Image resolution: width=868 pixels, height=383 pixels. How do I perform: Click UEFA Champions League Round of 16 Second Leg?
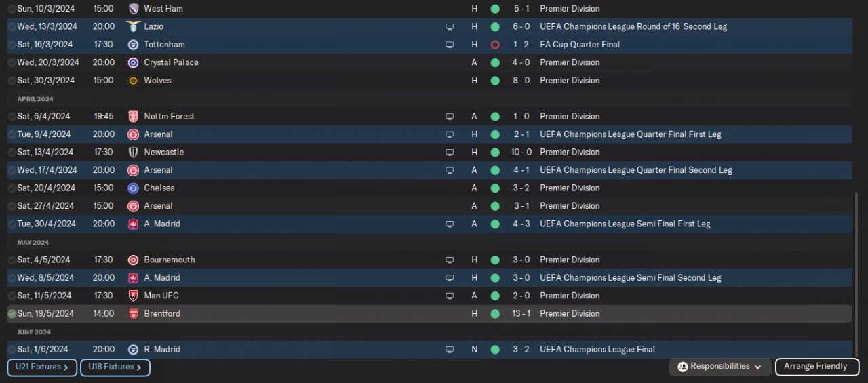click(633, 26)
